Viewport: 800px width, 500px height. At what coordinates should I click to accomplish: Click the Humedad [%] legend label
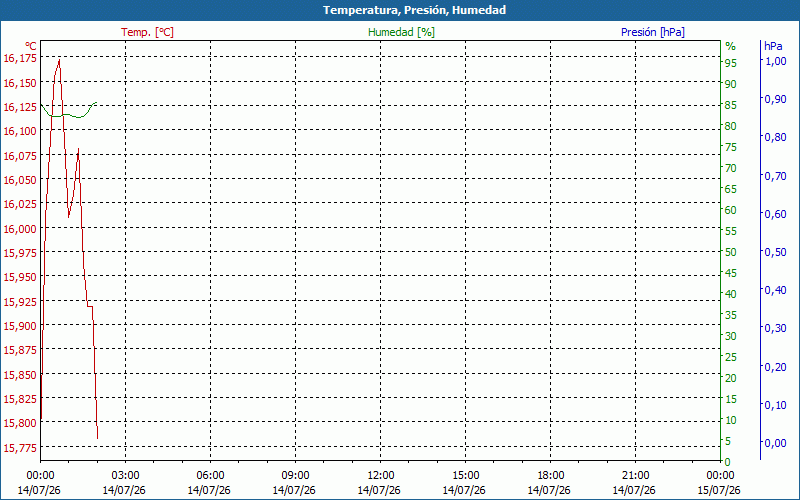(401, 32)
